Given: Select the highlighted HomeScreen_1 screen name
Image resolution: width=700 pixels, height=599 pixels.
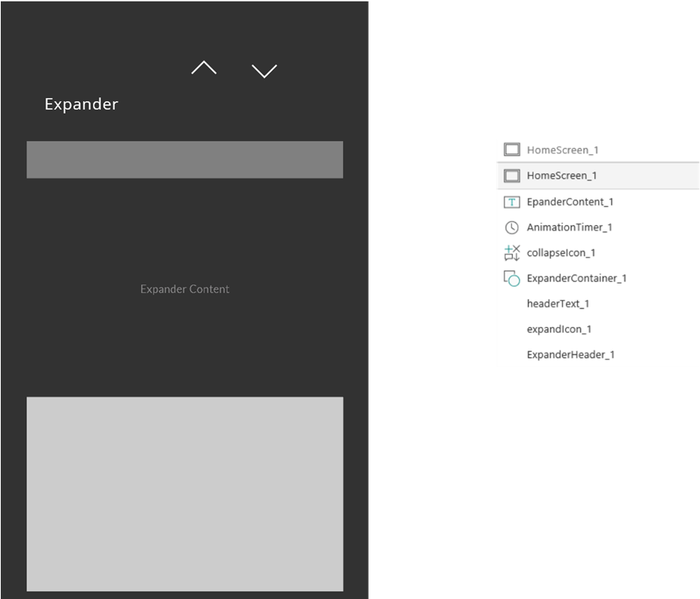Looking at the screenshot, I should point(561,175).
